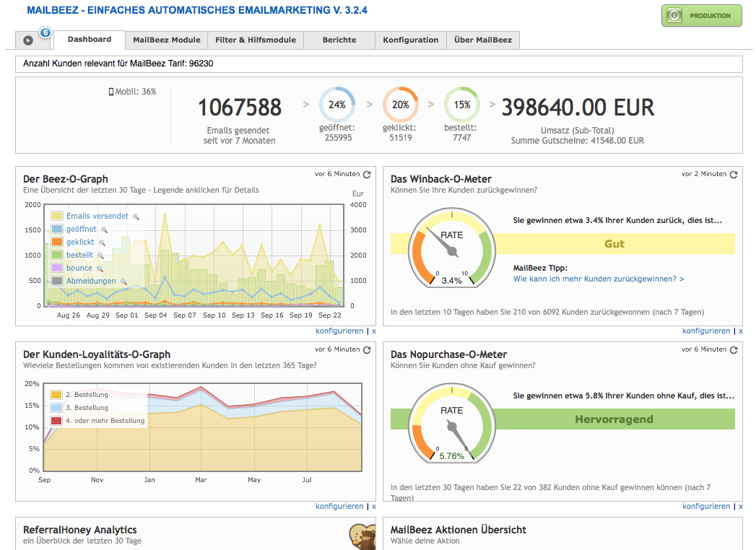This screenshot has width=756, height=550.
Task: Go to the Berichte tab
Action: click(x=339, y=40)
